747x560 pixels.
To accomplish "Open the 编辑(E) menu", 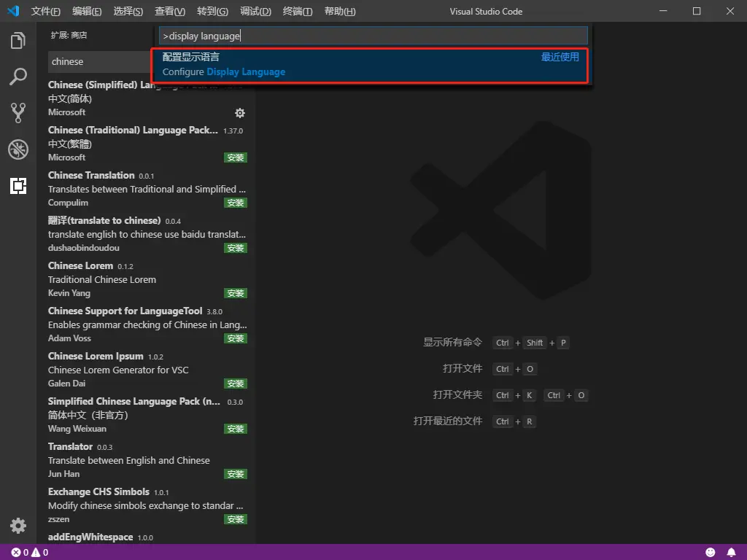I will [87, 12].
